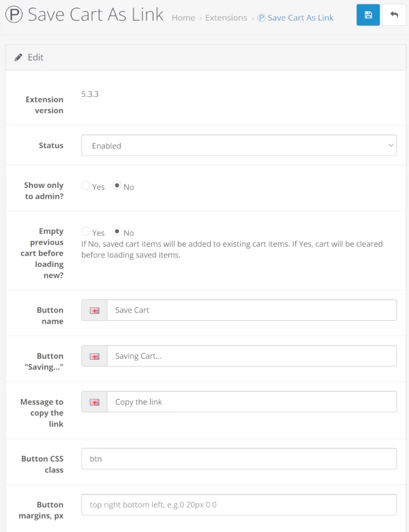Edit the Message to copy link field
The width and height of the screenshot is (409, 532).
tap(251, 402)
